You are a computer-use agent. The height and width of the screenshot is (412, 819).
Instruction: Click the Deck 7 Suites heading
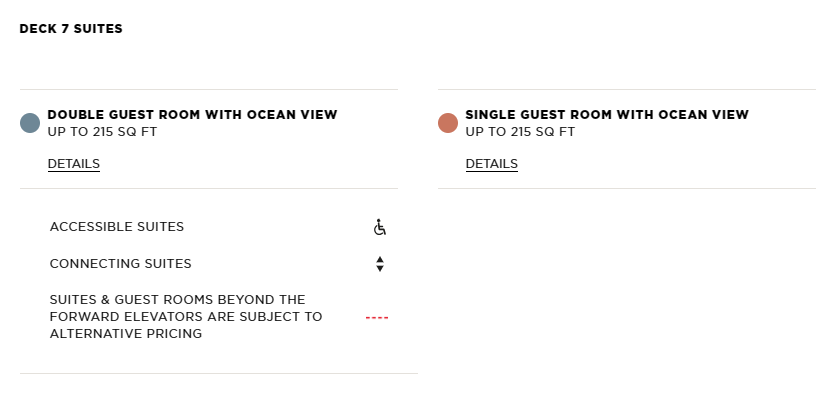tap(71, 29)
